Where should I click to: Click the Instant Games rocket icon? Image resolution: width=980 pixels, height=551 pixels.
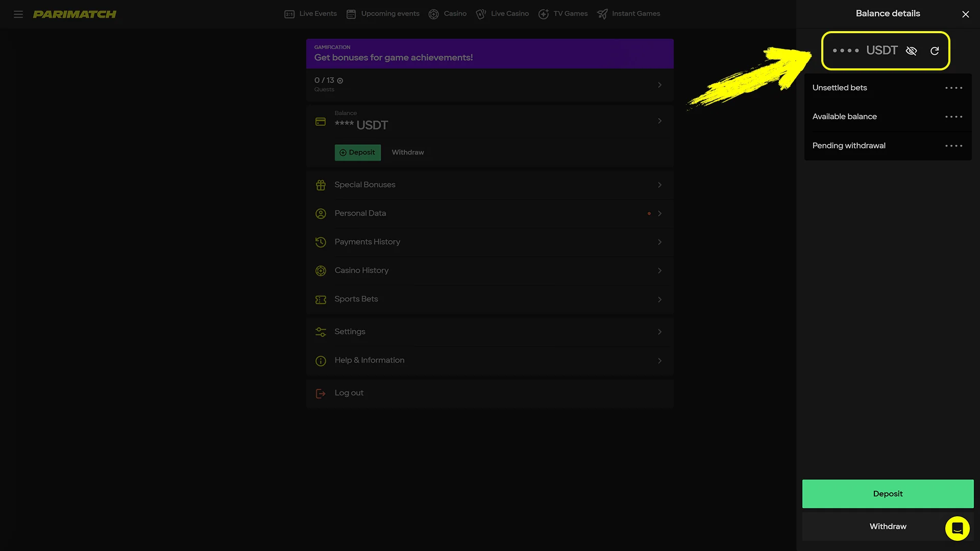602,14
